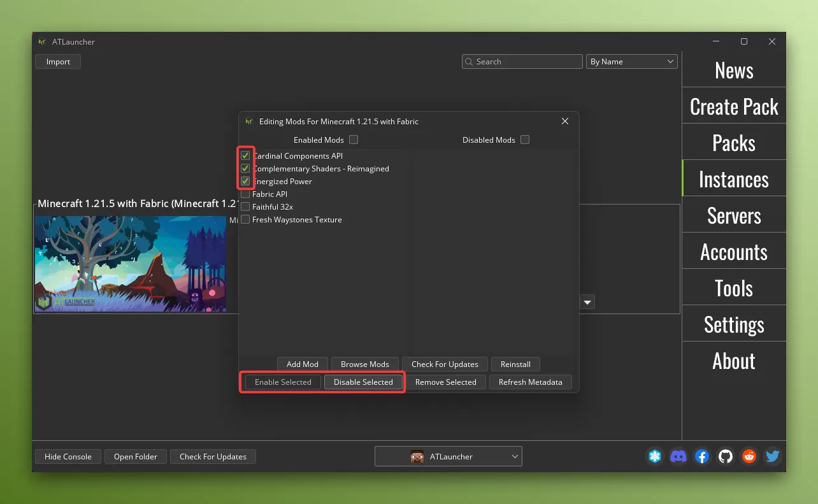Expand the dropdown arrow beside the instance panel
The width and height of the screenshot is (818, 504).
(x=587, y=302)
